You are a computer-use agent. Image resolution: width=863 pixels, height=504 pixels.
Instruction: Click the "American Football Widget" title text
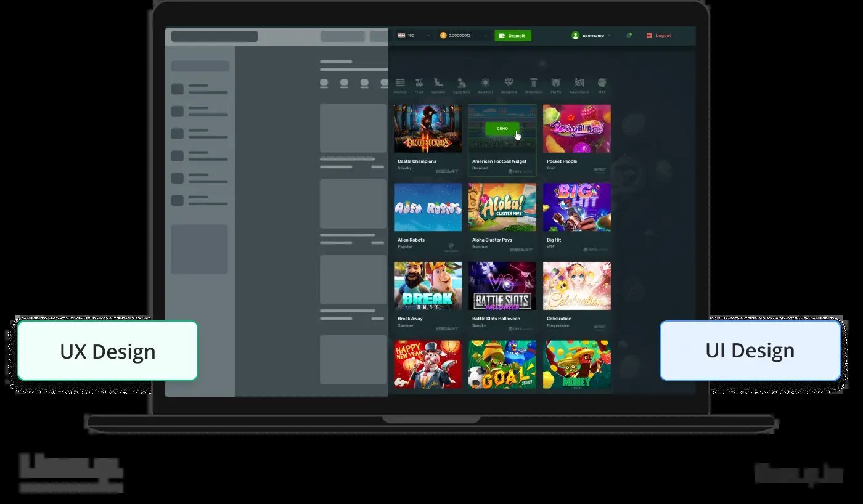499,161
